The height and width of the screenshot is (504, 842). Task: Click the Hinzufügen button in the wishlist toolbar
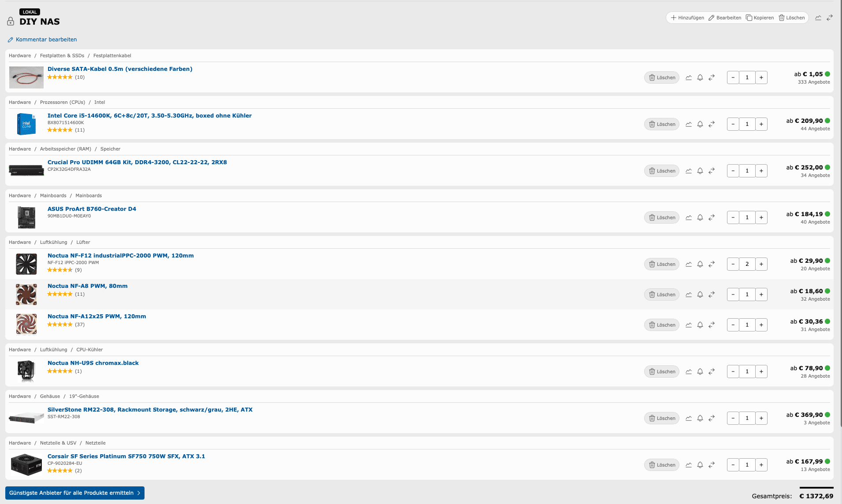(687, 18)
